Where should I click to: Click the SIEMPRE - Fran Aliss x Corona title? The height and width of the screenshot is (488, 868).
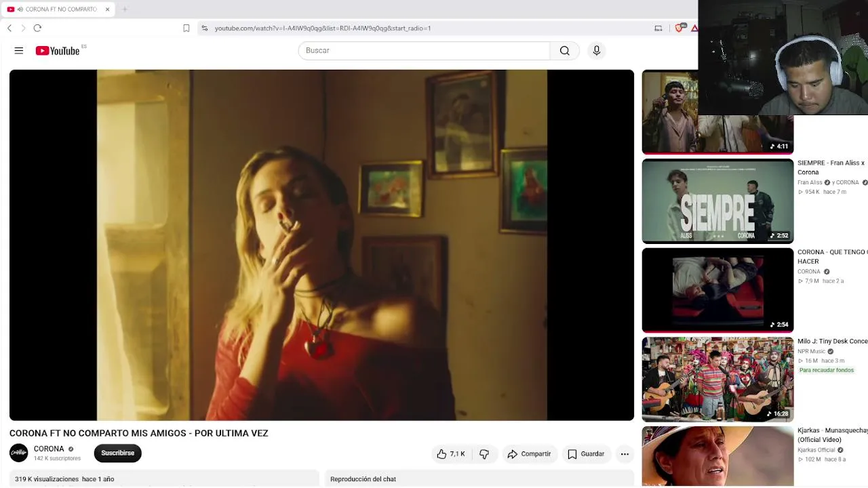[x=831, y=167]
